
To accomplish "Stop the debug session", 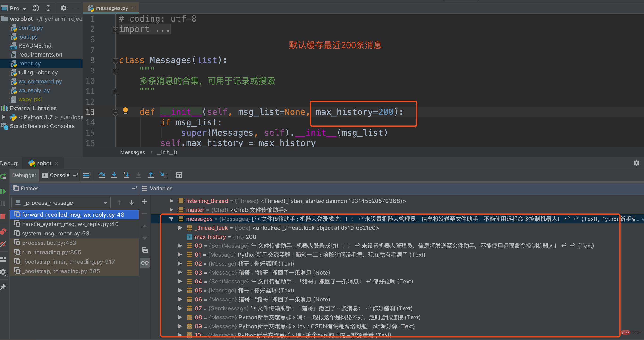I will click(3, 216).
